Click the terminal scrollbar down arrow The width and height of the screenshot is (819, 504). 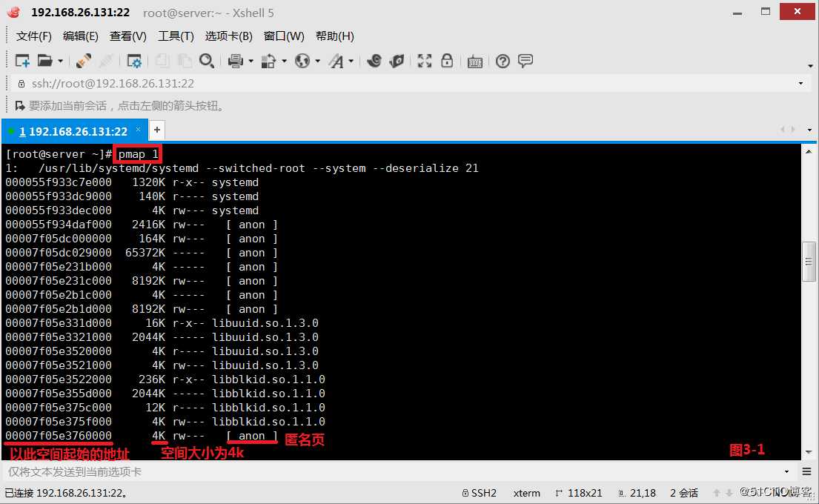click(x=809, y=452)
